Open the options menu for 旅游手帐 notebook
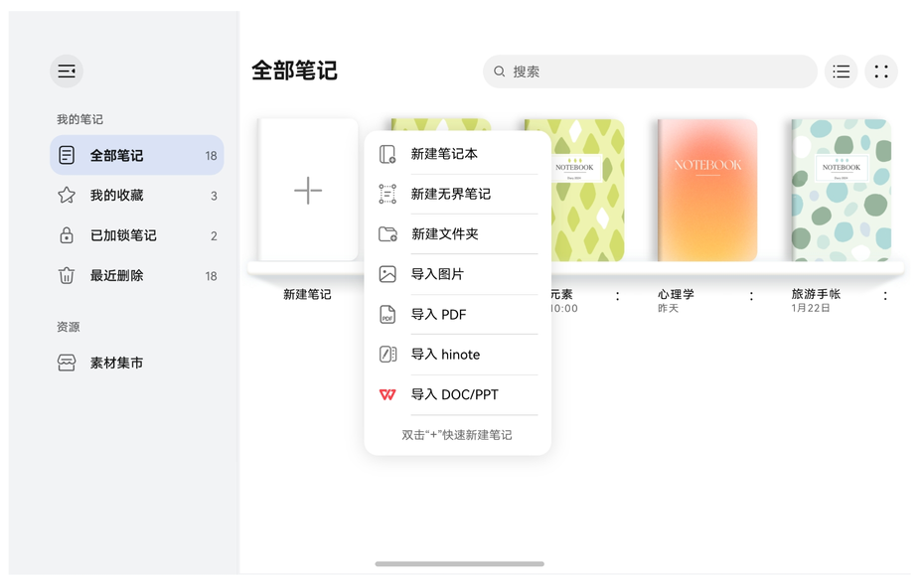Image resolution: width=924 pixels, height=586 pixels. tap(887, 295)
